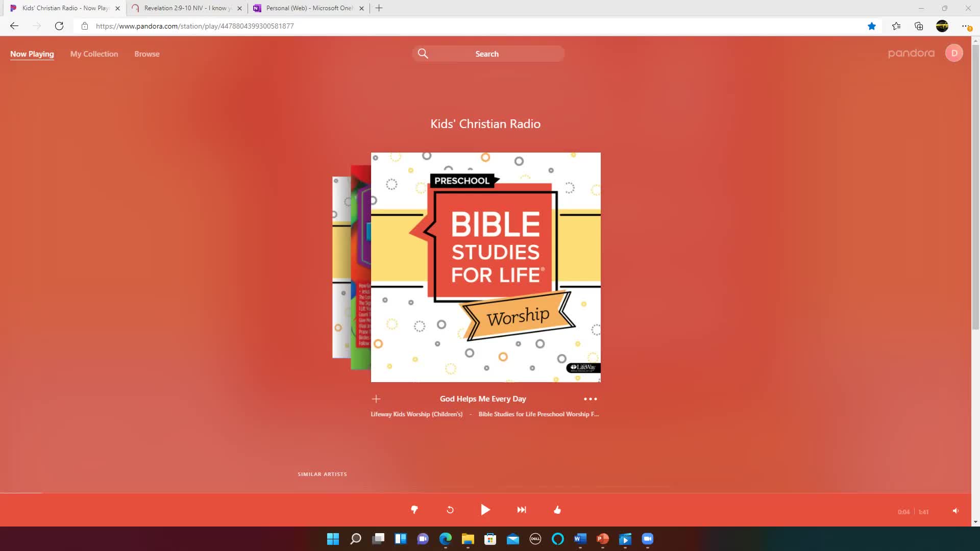Select the previous colorful album art behind the cover
980x551 pixels.
360,267
